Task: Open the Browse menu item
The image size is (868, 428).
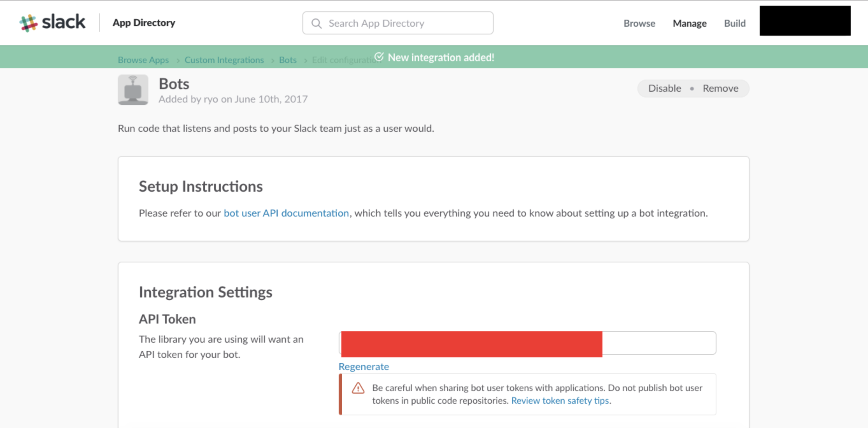Action: pyautogui.click(x=639, y=23)
